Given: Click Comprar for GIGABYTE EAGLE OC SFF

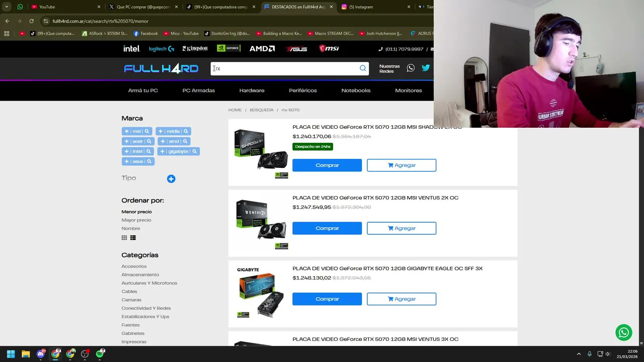Looking at the screenshot, I should [327, 299].
